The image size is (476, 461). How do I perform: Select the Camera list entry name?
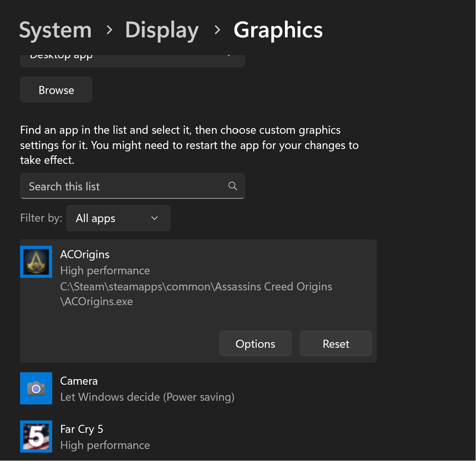79,381
